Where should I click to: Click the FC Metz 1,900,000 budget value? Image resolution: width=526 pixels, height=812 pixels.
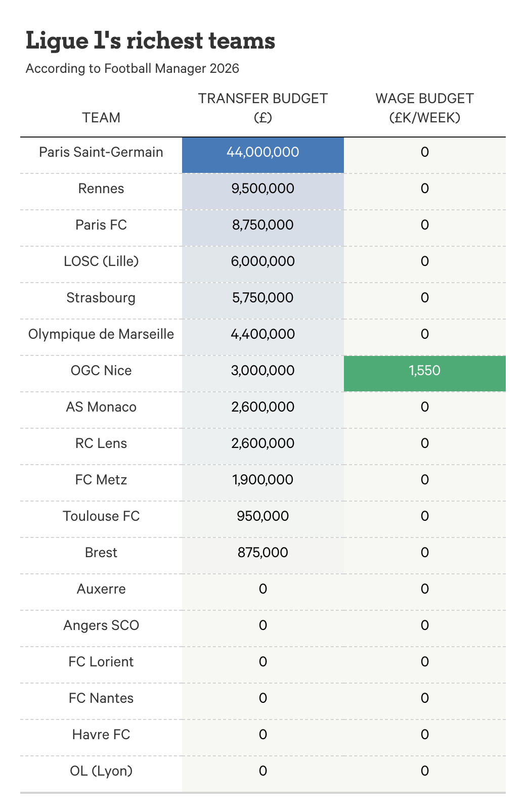[x=262, y=480]
